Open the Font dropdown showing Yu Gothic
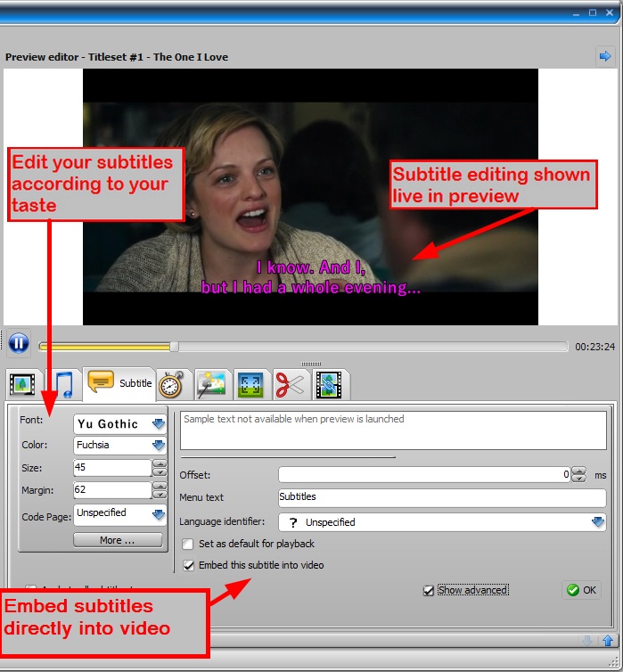This screenshot has width=623, height=672. coord(119,424)
